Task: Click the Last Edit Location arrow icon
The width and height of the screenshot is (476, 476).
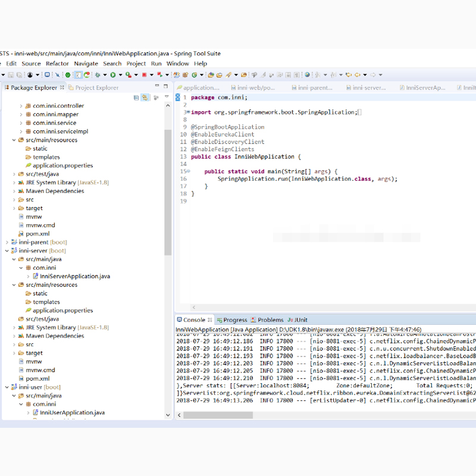Action: pyautogui.click(x=349, y=75)
